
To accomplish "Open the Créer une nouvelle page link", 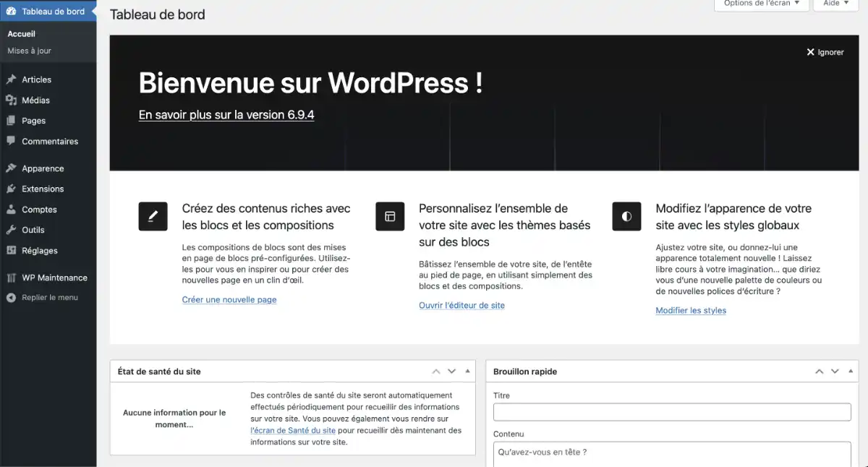I will point(229,299).
